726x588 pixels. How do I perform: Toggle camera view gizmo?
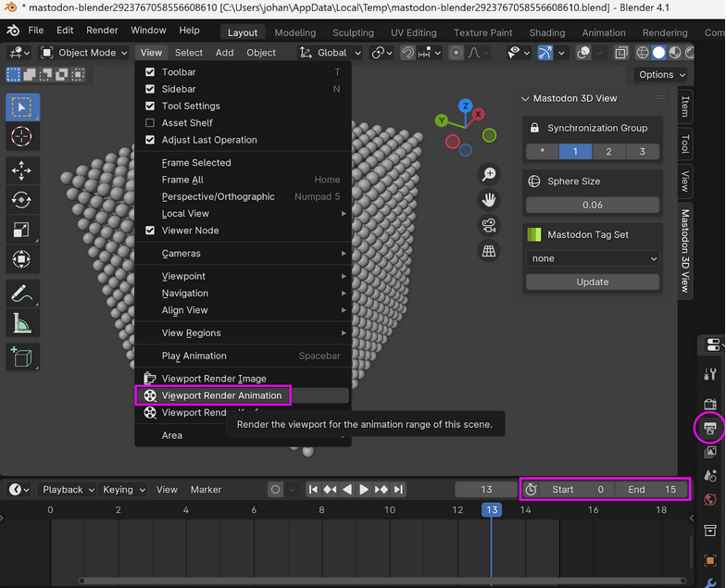pos(489,226)
